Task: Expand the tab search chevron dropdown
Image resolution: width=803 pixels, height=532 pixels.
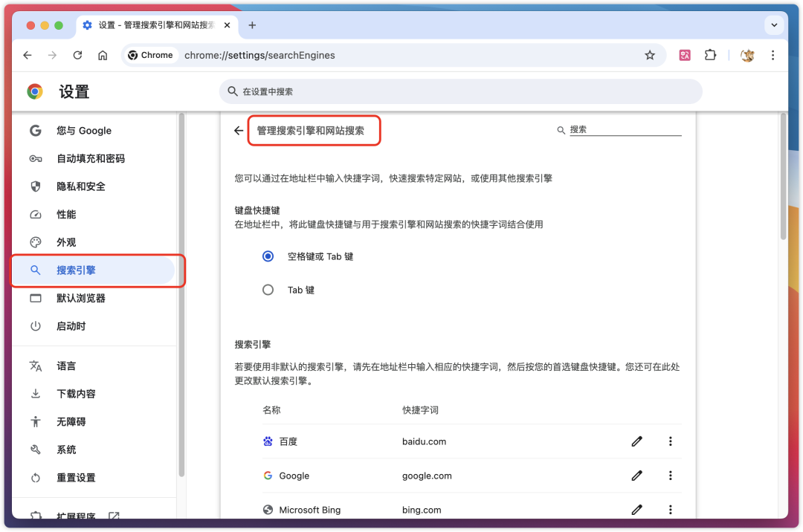Action: click(774, 25)
